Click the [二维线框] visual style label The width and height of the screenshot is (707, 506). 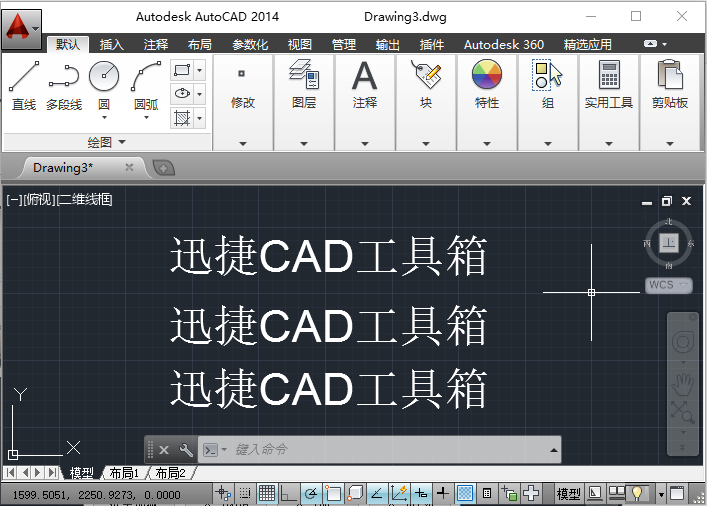pyautogui.click(x=84, y=199)
